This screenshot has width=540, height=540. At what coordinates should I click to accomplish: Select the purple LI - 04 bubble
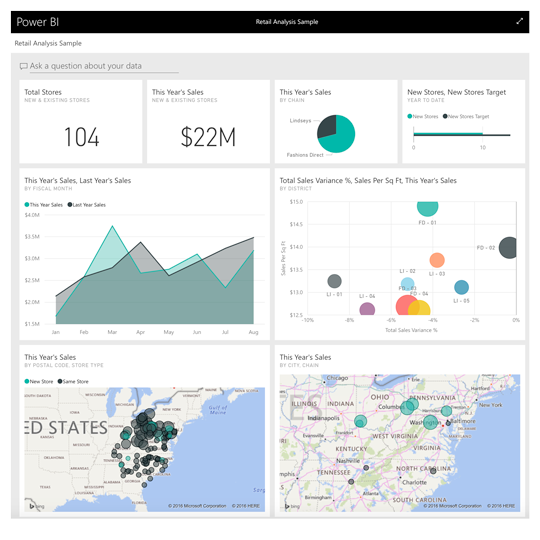[x=367, y=309]
